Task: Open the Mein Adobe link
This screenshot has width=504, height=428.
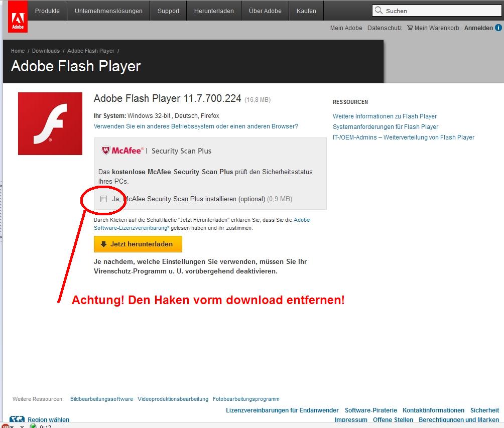Action: (x=346, y=28)
